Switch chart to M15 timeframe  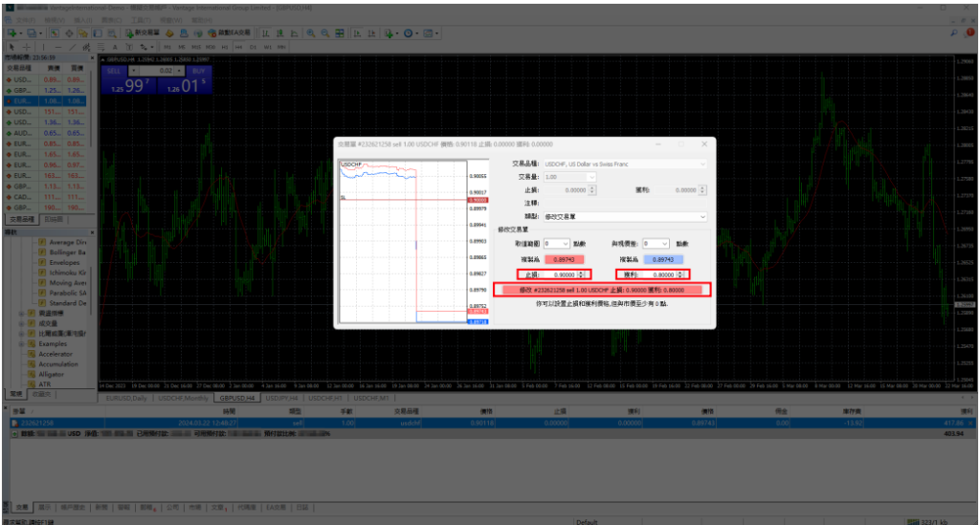click(x=194, y=46)
